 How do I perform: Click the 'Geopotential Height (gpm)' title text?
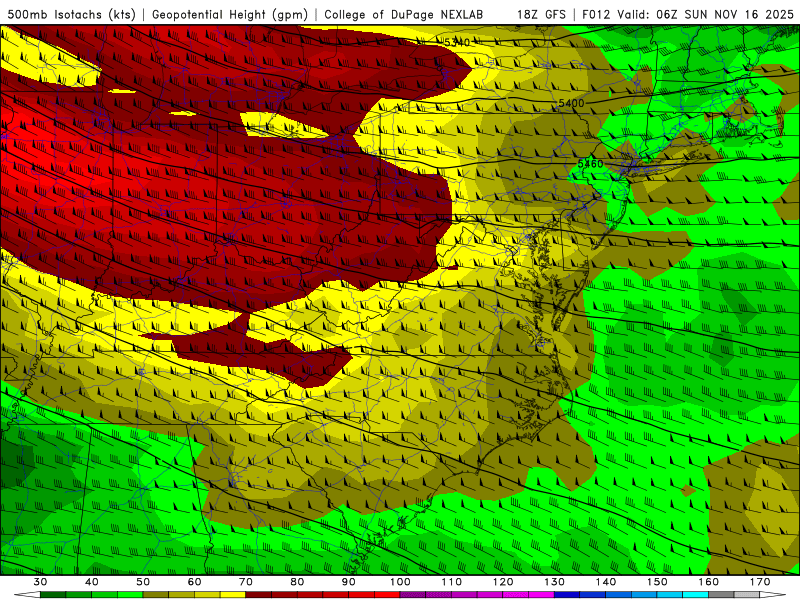tap(230, 14)
